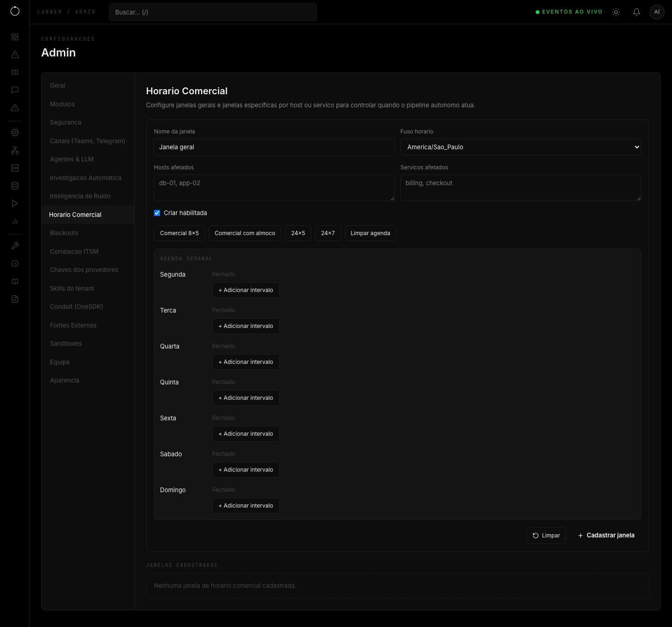
Task: Apply the 24×5 preset
Action: click(x=298, y=233)
